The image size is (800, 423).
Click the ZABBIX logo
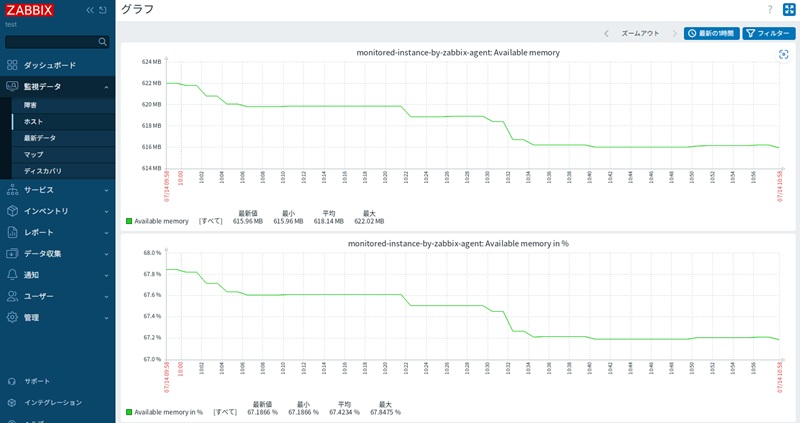pyautogui.click(x=30, y=10)
